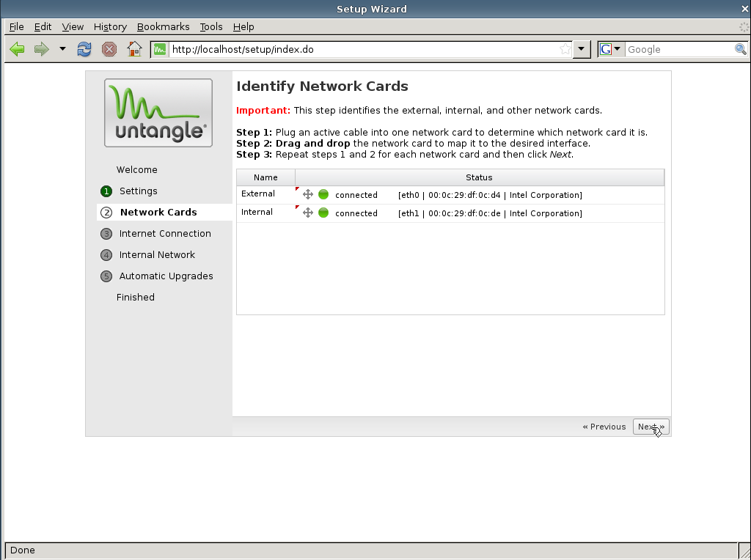Click the Next button
The height and width of the screenshot is (560, 751).
point(651,427)
